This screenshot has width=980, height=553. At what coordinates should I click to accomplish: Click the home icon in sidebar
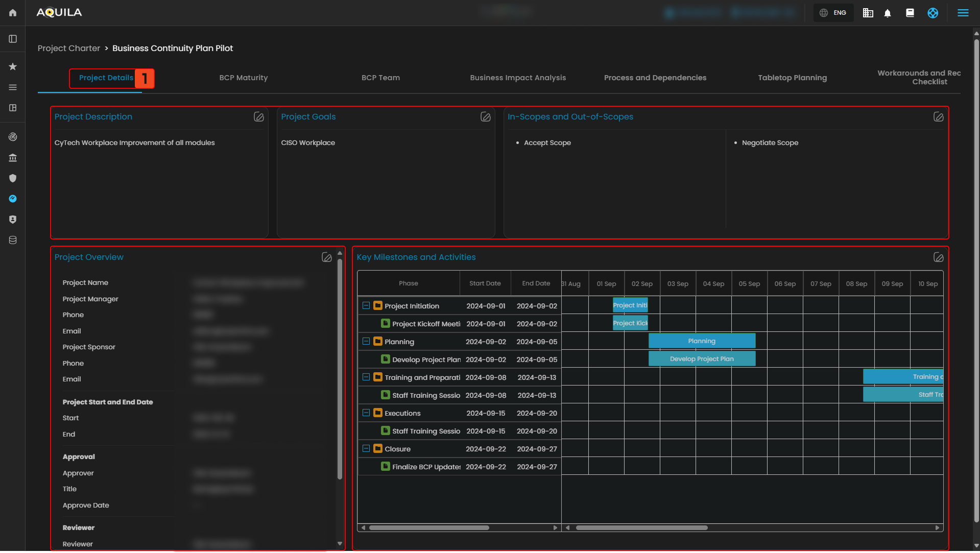(x=13, y=13)
